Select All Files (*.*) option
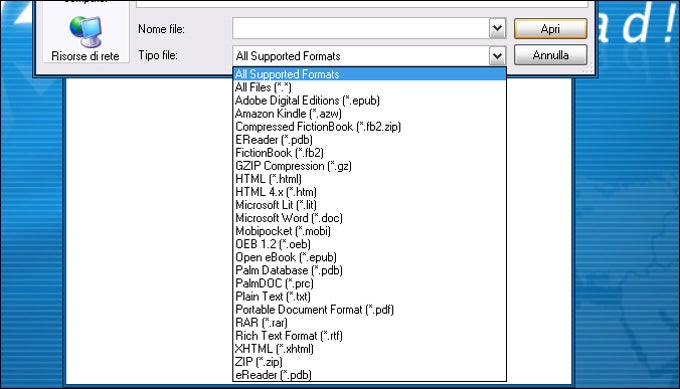The image size is (680, 389). (369, 87)
